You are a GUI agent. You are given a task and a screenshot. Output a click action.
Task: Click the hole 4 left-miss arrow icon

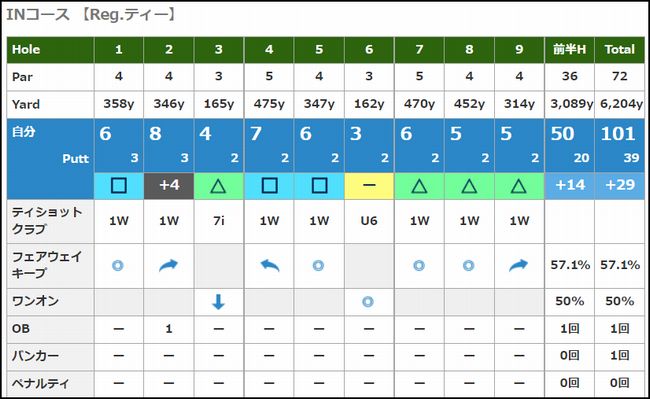click(x=270, y=265)
